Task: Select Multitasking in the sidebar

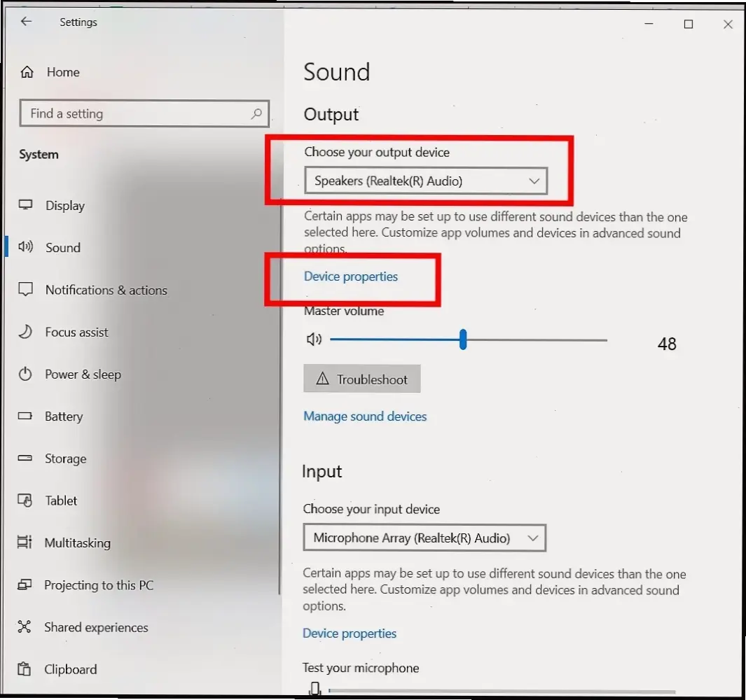Action: point(77,542)
